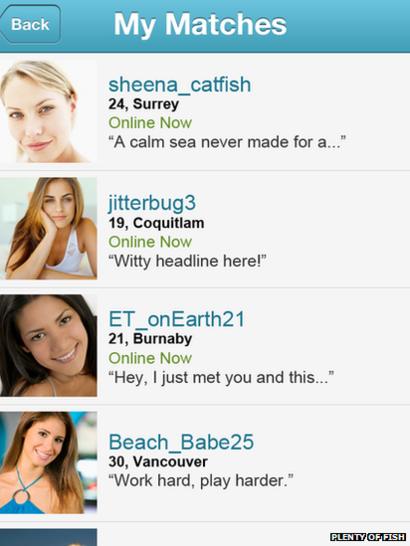Open ET_onEarth21 profile photo
This screenshot has height=546, width=410.
(x=48, y=346)
